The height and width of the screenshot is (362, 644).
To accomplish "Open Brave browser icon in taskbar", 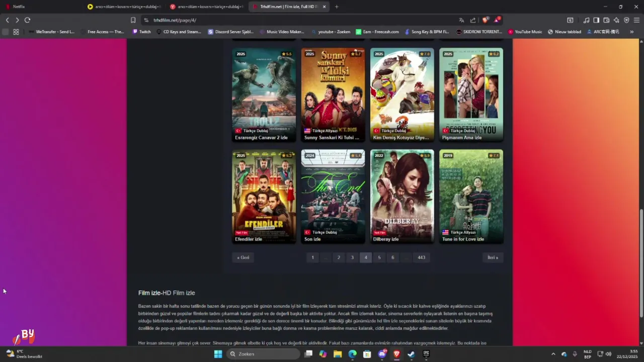I will point(396,354).
